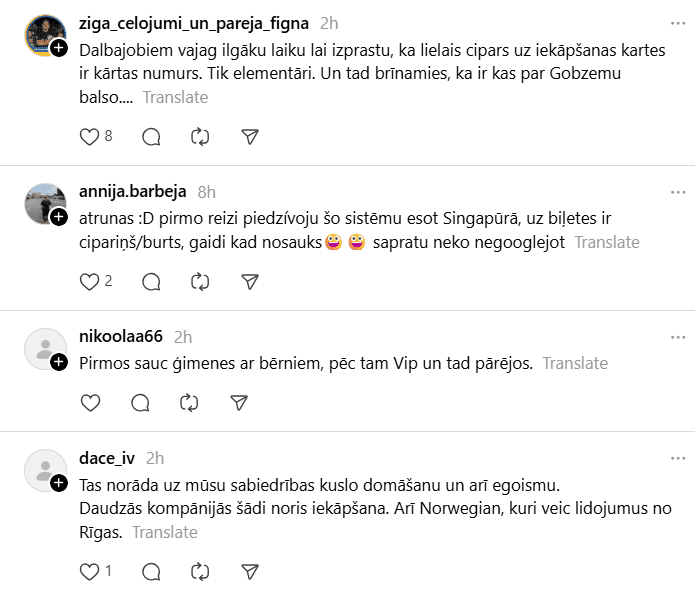Like nikoolaa66's post

90,402
